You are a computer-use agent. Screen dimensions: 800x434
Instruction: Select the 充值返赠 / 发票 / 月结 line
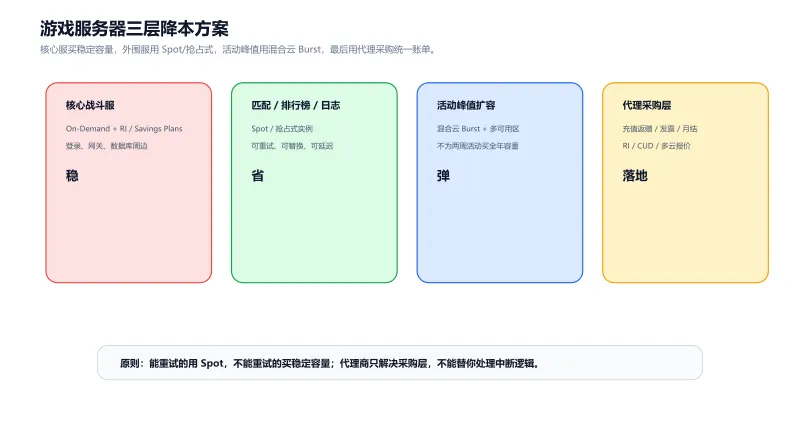point(660,129)
